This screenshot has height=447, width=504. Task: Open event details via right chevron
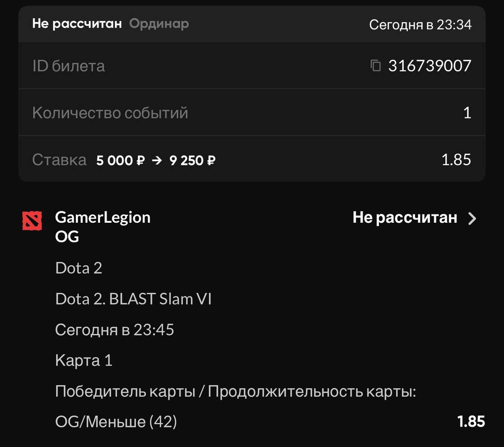click(472, 218)
